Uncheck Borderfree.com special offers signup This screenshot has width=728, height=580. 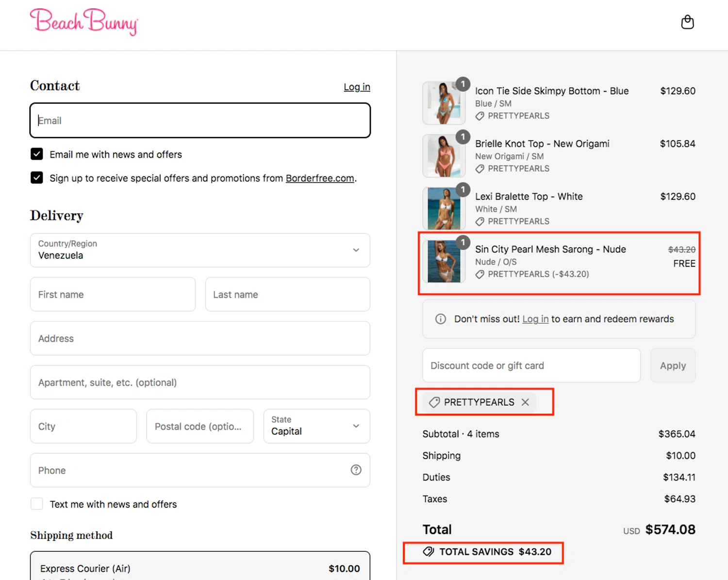pyautogui.click(x=37, y=178)
